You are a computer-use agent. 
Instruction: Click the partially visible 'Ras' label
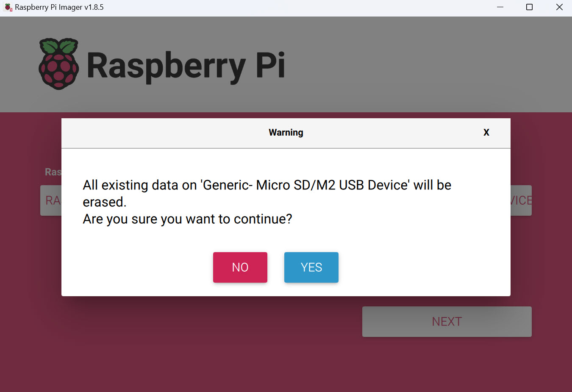[53, 172]
